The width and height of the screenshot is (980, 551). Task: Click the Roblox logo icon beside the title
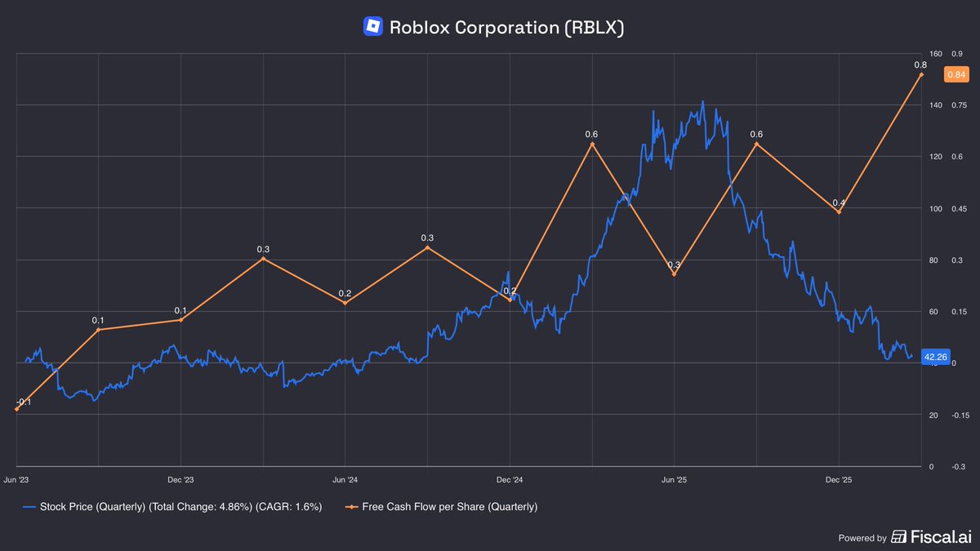click(x=372, y=27)
